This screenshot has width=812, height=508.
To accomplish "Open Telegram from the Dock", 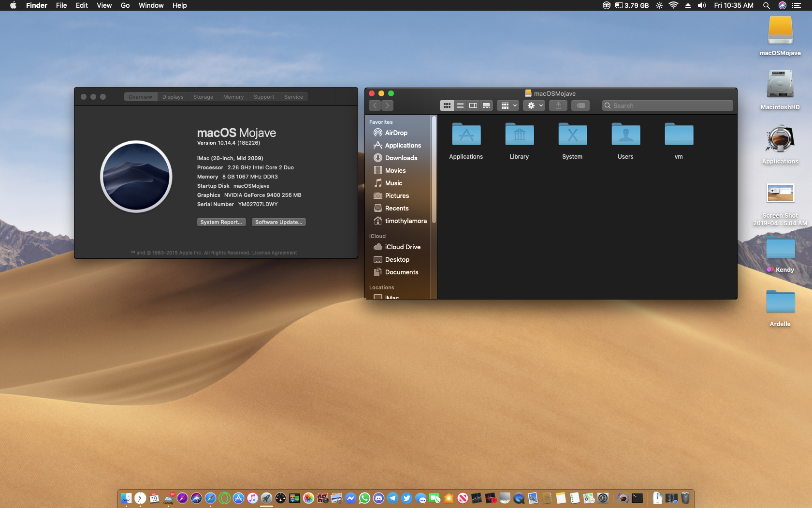I will point(392,498).
